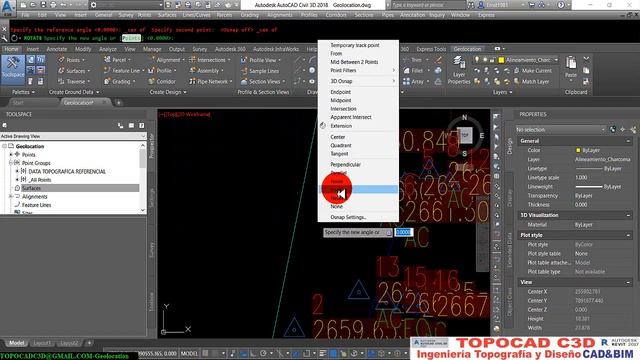Collapse the Geolocation drawing tree node
The width and height of the screenshot is (640, 360).
point(4,146)
